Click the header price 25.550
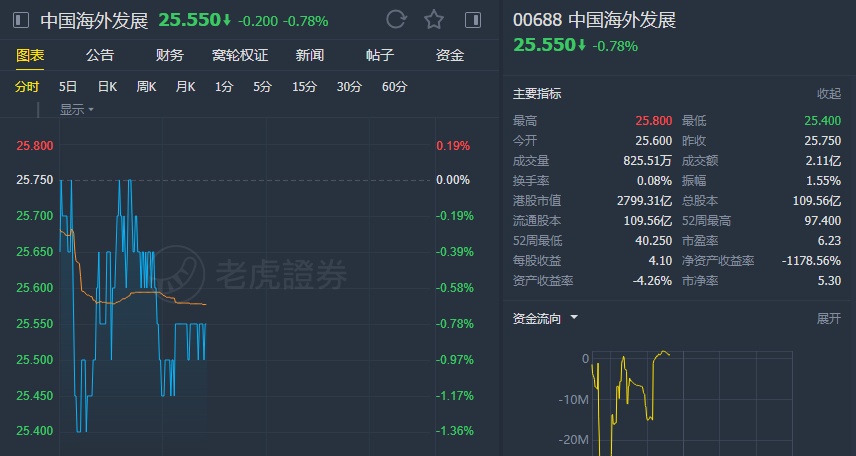Image resolution: width=856 pixels, height=456 pixels. 189,20
